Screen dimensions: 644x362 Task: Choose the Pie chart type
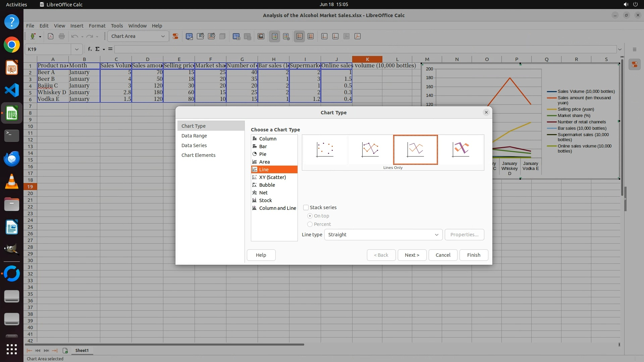263,154
